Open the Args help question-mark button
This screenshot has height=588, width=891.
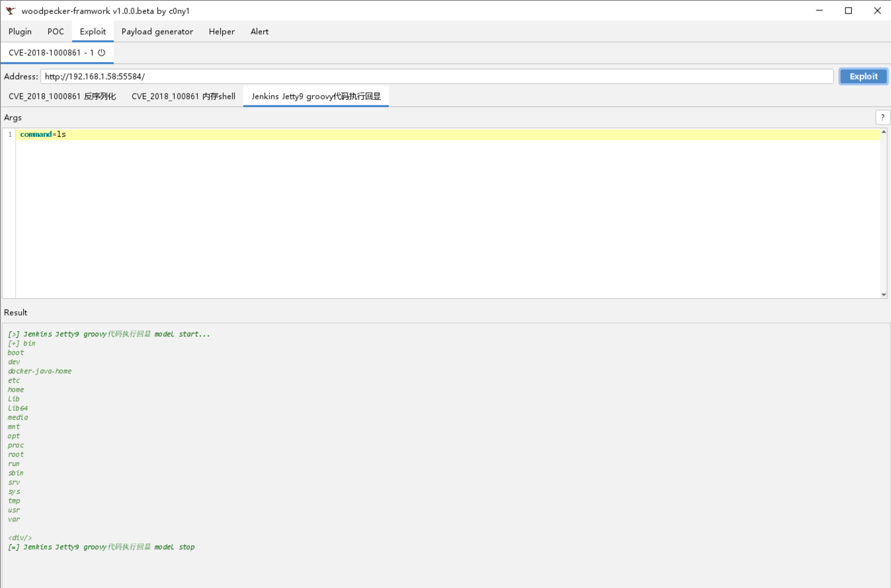[882, 117]
